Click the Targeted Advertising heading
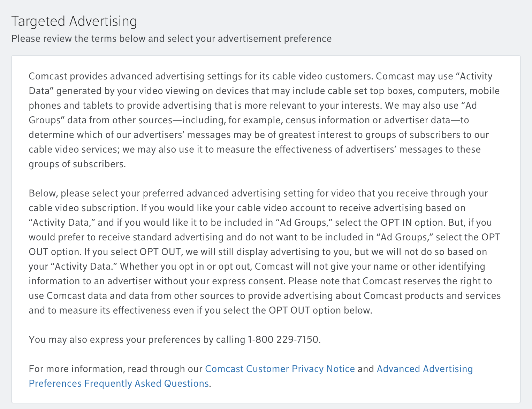Screen dimensions: 532x409 tap(74, 21)
